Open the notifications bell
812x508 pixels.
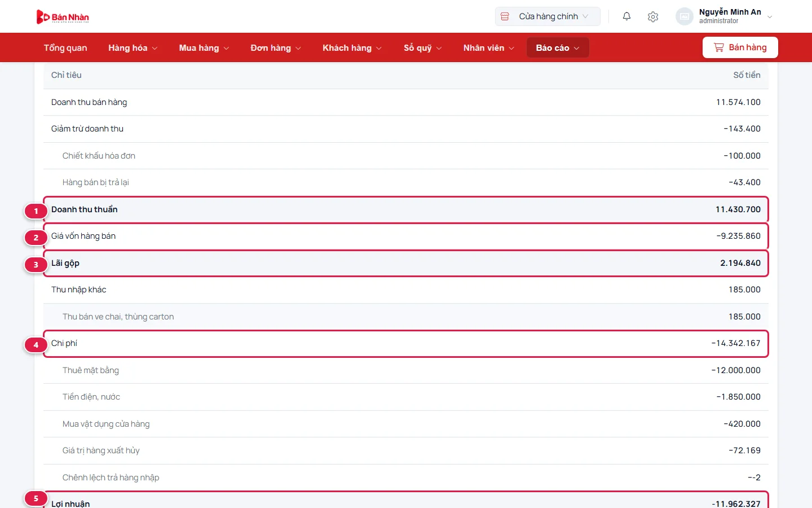point(626,16)
